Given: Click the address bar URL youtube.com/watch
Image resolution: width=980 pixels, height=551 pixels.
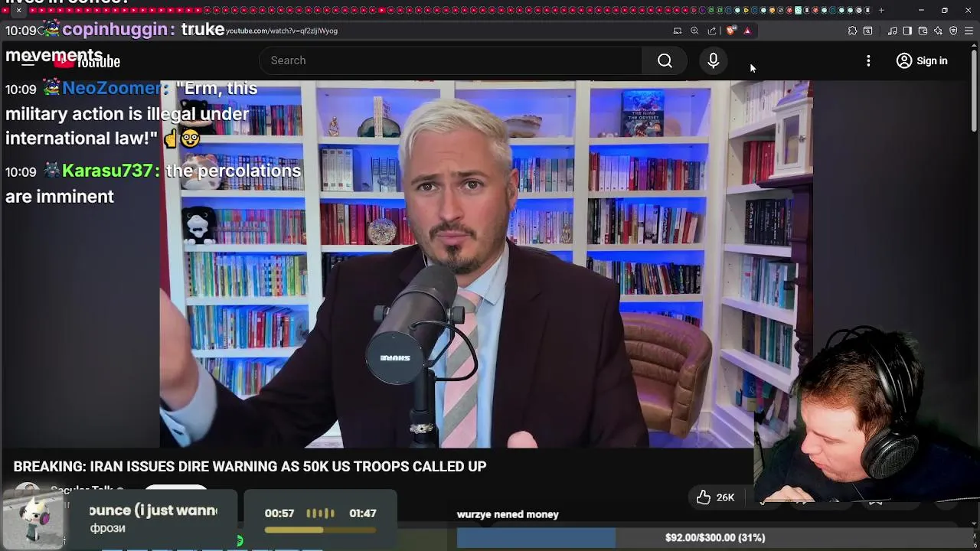Looking at the screenshot, I should 282,31.
